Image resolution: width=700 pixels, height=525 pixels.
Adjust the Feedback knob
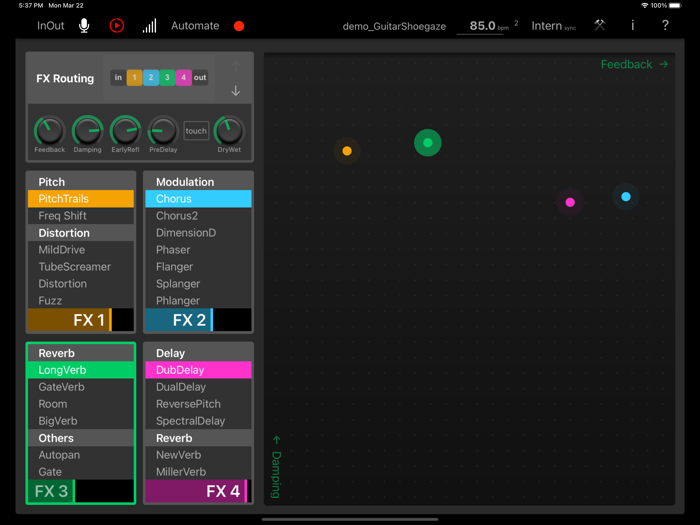(x=50, y=131)
